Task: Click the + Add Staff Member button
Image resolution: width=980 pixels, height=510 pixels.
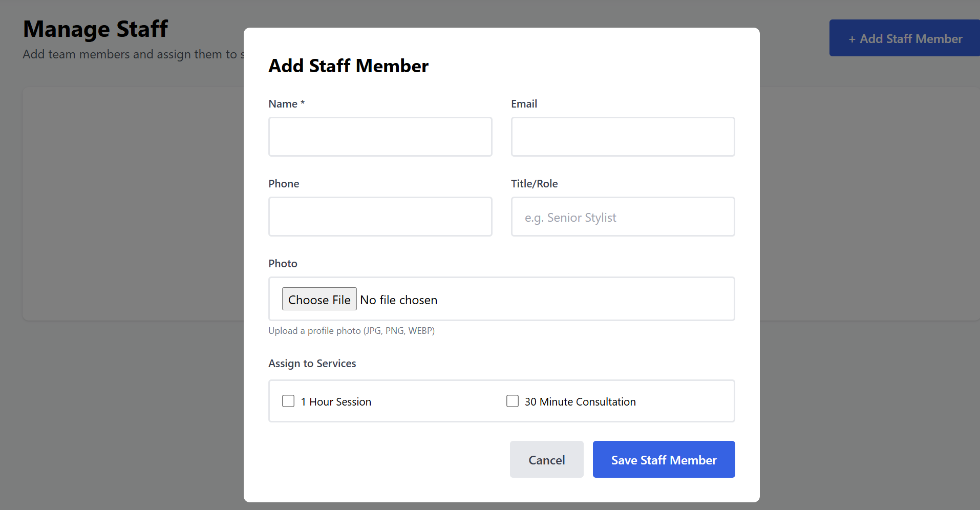Action: tap(905, 38)
